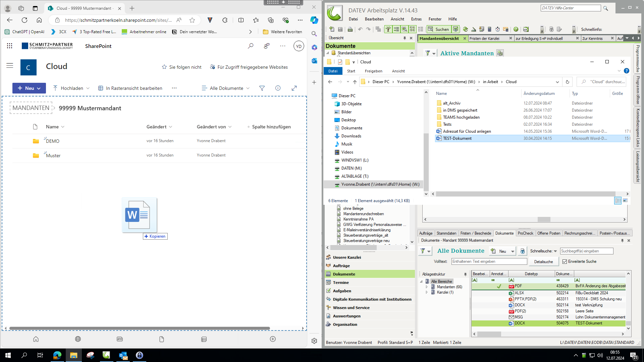Viewport: 644px width, 362px height.
Task: Open the Extras menu in DATEV
Action: tap(416, 19)
